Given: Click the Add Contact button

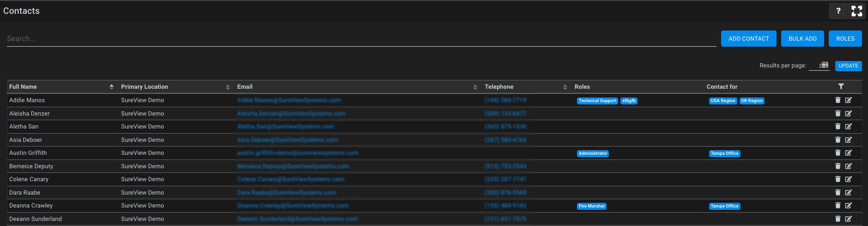Looking at the screenshot, I should [x=749, y=39].
